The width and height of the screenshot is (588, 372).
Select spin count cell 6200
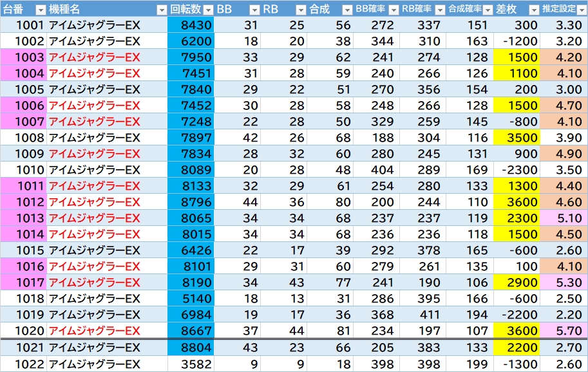coord(191,41)
